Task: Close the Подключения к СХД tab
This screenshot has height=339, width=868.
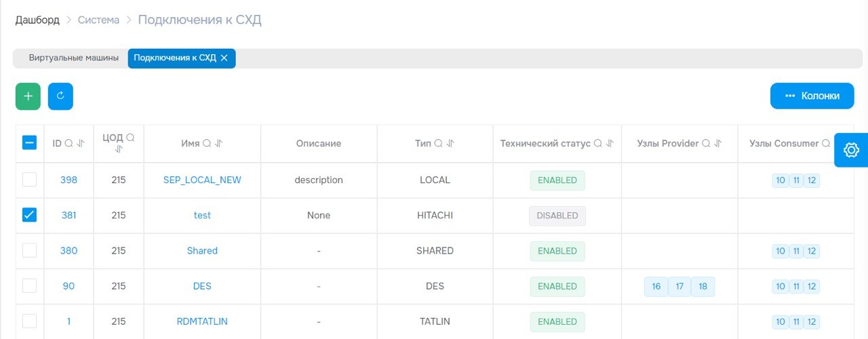Action: [x=224, y=58]
